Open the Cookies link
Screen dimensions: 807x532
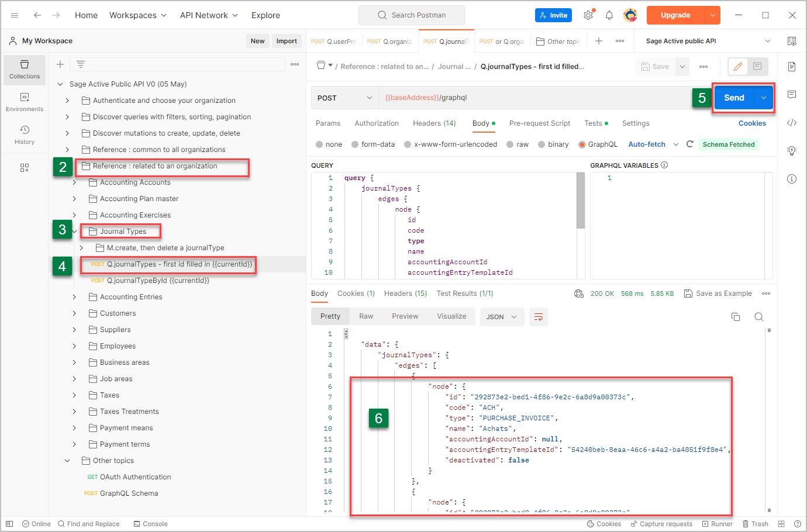tap(752, 123)
